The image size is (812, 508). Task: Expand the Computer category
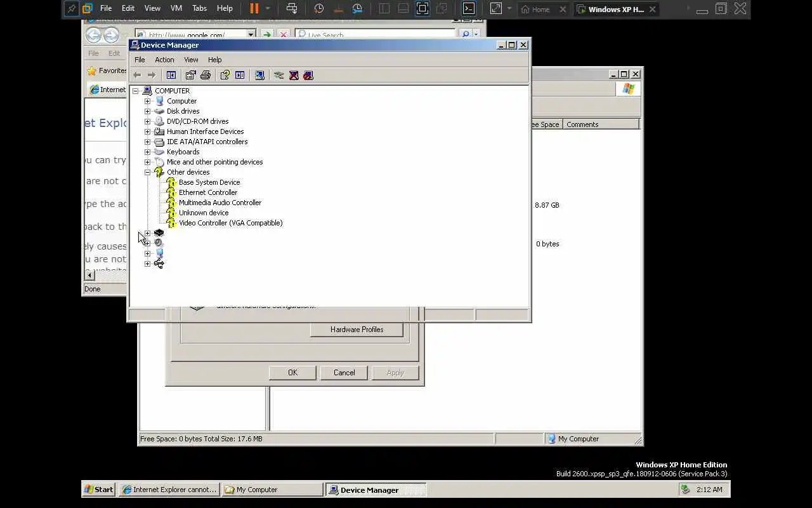(147, 101)
